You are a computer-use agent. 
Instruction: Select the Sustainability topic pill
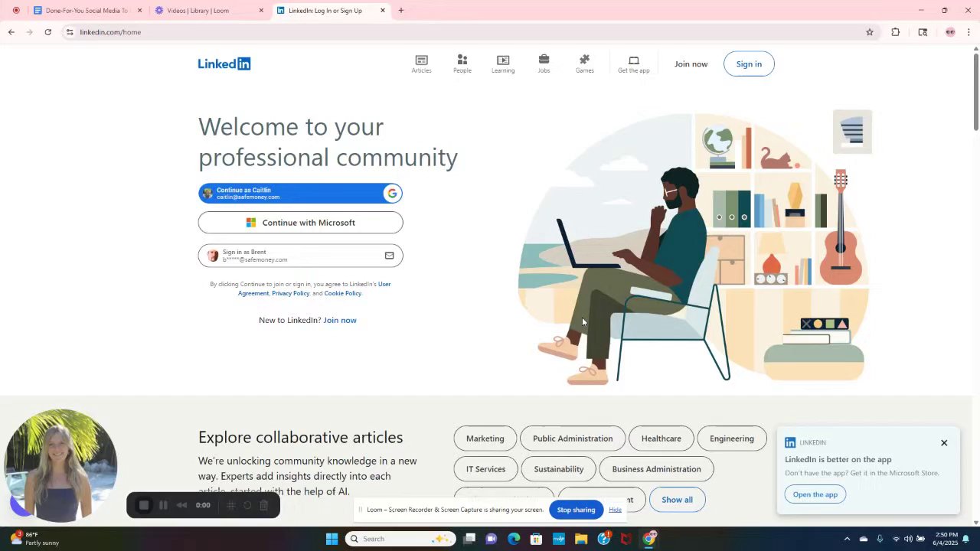tap(558, 469)
